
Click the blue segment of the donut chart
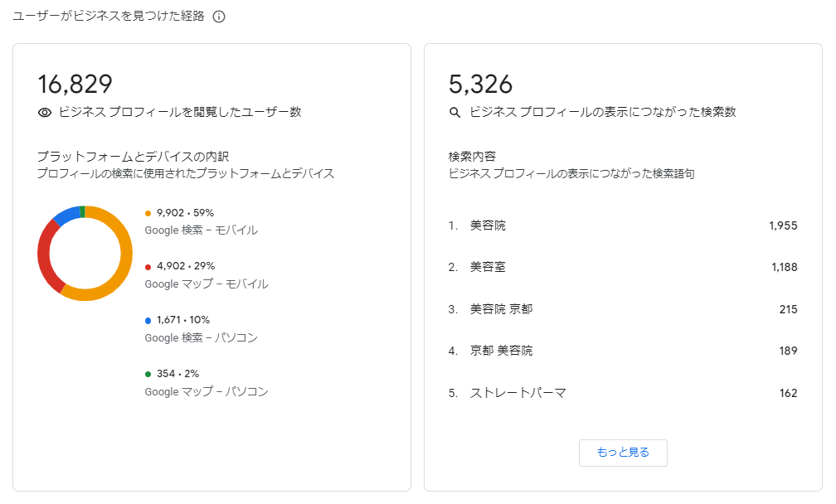tap(68, 215)
